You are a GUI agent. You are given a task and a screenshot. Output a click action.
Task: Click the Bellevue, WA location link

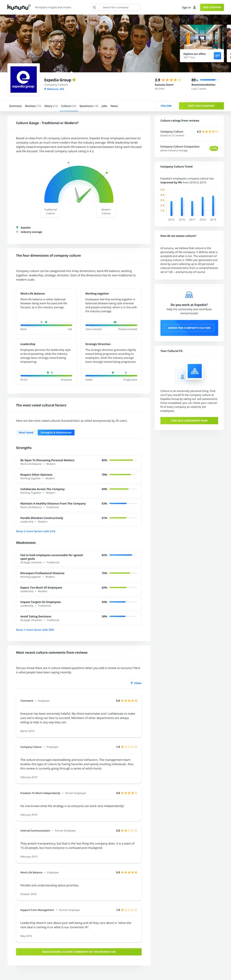click(55, 89)
